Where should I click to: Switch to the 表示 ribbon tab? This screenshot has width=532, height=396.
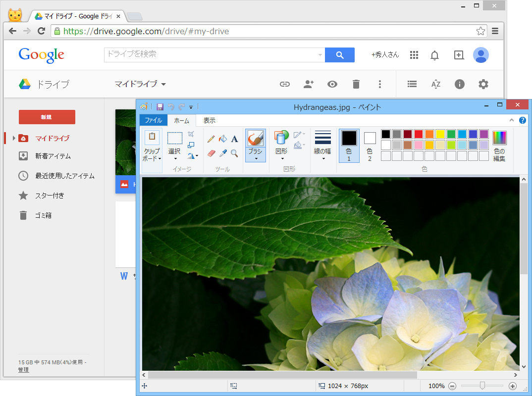click(210, 120)
